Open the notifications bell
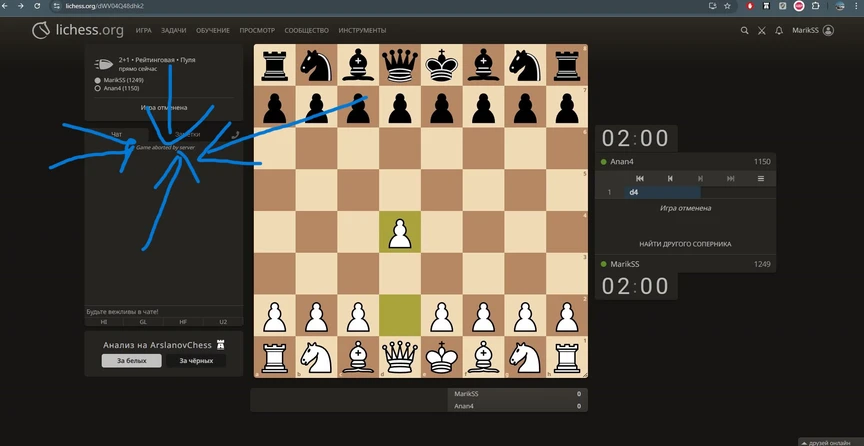Viewport: 864px width, 446px height. (x=778, y=31)
